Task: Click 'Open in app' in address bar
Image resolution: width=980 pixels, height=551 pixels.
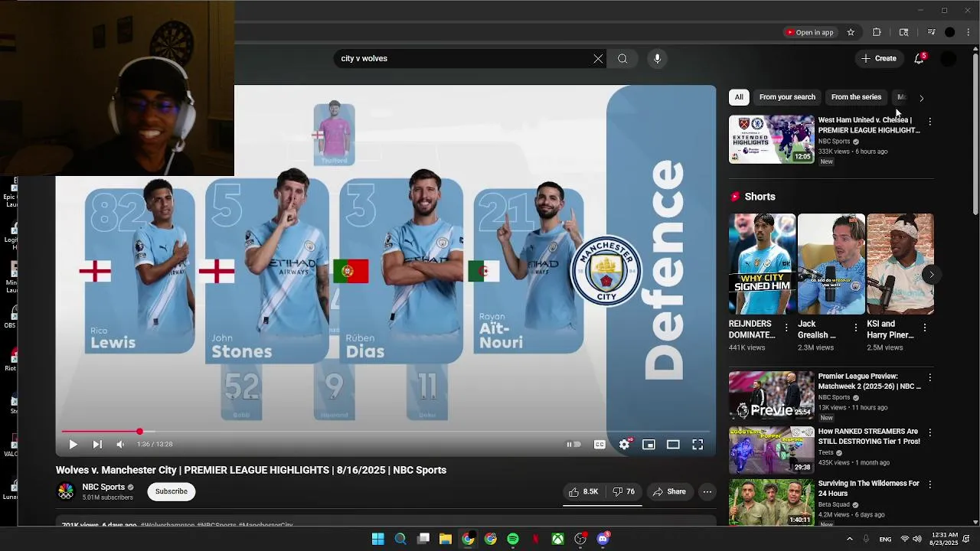Action: [x=809, y=32]
